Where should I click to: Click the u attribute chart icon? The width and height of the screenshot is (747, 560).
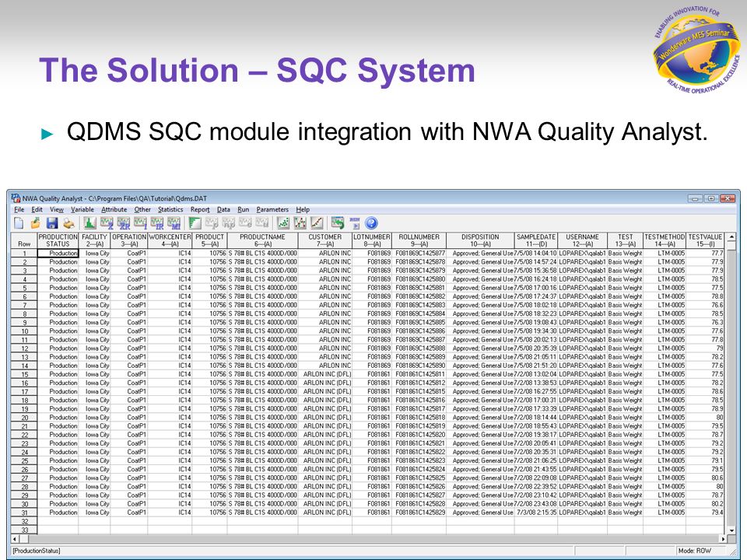262,223
